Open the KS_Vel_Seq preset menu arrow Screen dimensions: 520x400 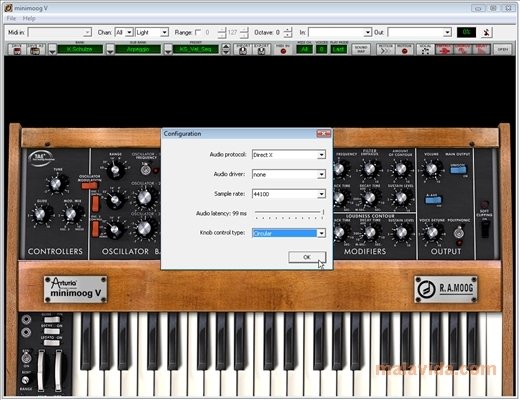coord(168,50)
